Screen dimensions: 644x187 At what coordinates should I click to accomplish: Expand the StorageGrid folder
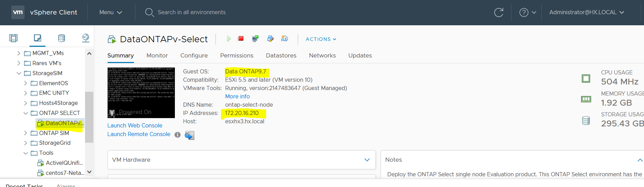(25, 143)
